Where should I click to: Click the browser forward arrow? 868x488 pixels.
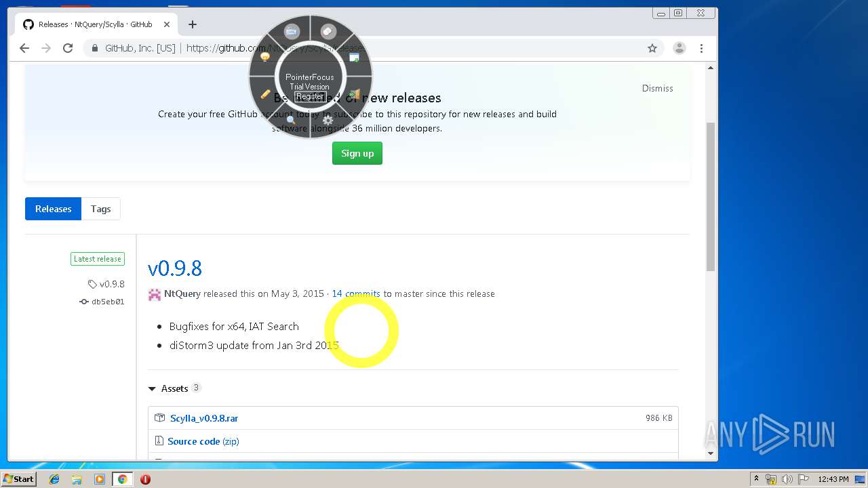(x=46, y=48)
